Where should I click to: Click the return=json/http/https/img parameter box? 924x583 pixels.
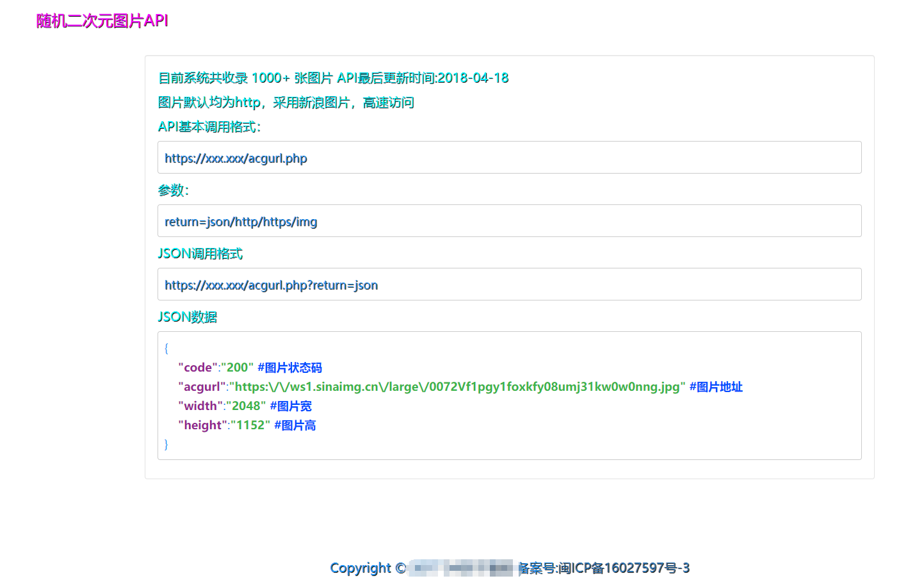tap(241, 222)
